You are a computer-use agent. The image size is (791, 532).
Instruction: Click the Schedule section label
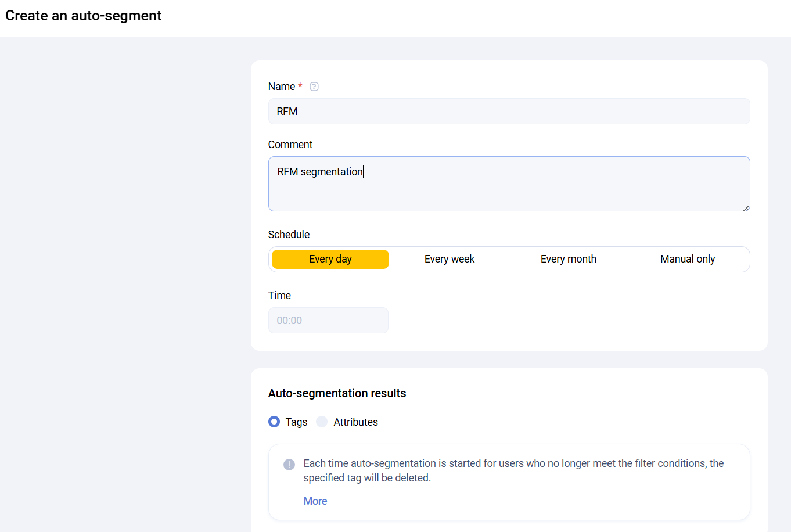point(289,235)
